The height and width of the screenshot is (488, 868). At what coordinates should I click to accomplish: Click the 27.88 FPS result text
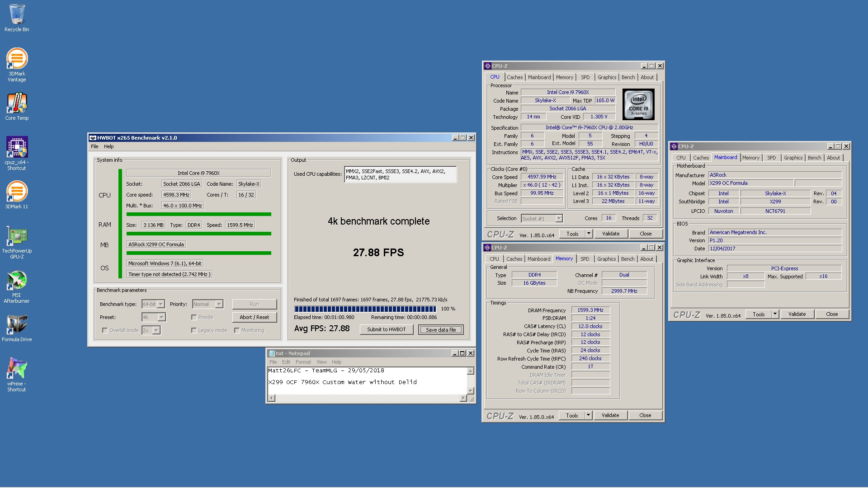(378, 253)
